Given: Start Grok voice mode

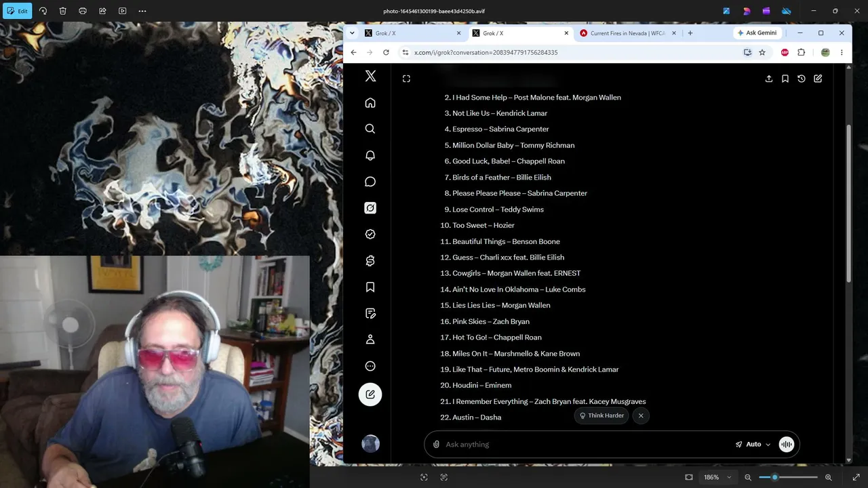Looking at the screenshot, I should [x=787, y=445].
